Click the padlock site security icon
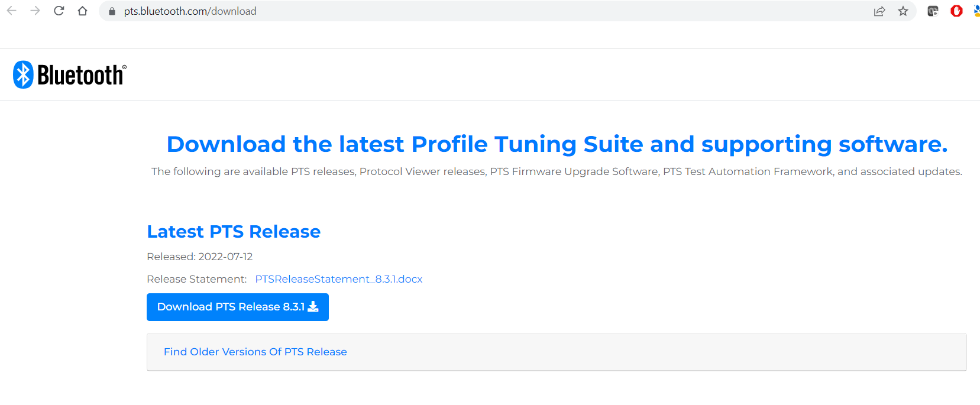980x405 pixels. [x=112, y=11]
